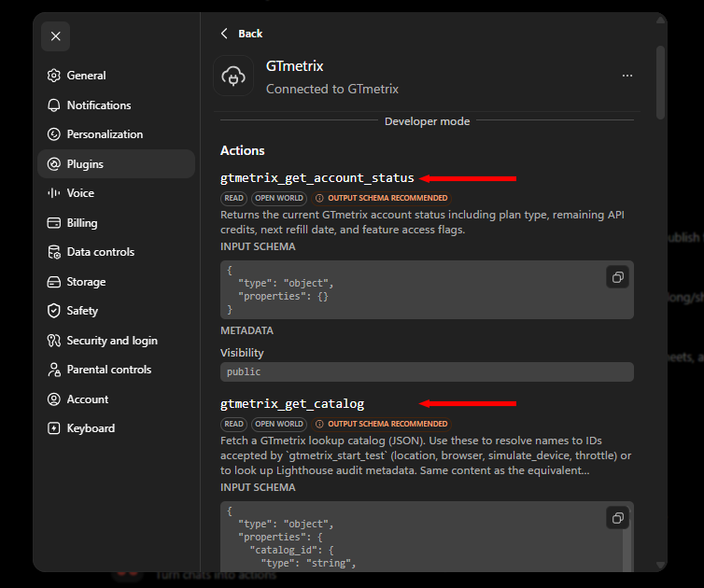
Task: Click the Safety shield icon
Action: pyautogui.click(x=54, y=311)
